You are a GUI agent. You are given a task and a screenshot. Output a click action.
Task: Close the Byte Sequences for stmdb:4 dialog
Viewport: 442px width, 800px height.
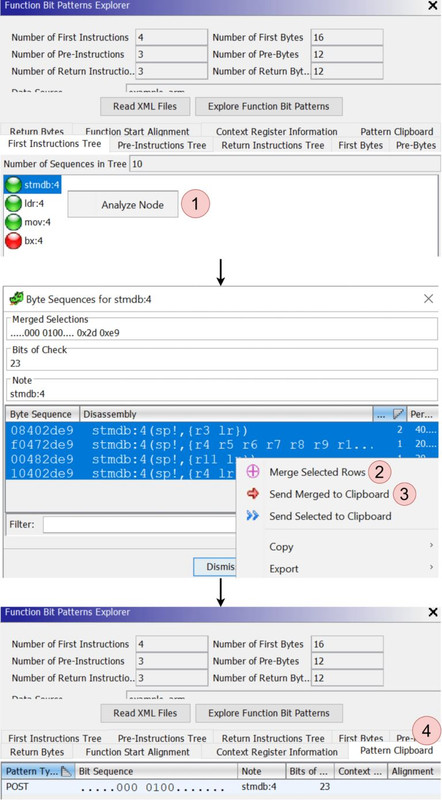[428, 298]
